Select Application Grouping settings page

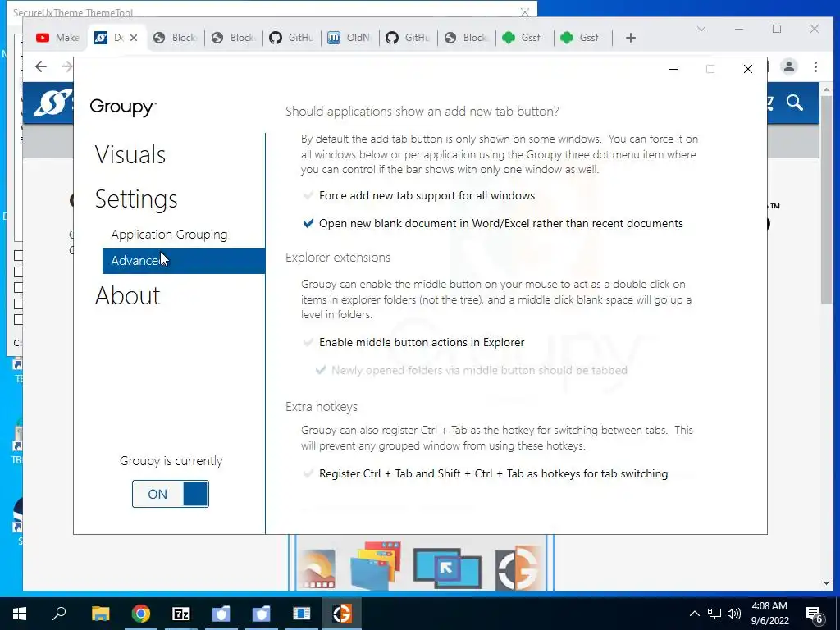tap(169, 235)
